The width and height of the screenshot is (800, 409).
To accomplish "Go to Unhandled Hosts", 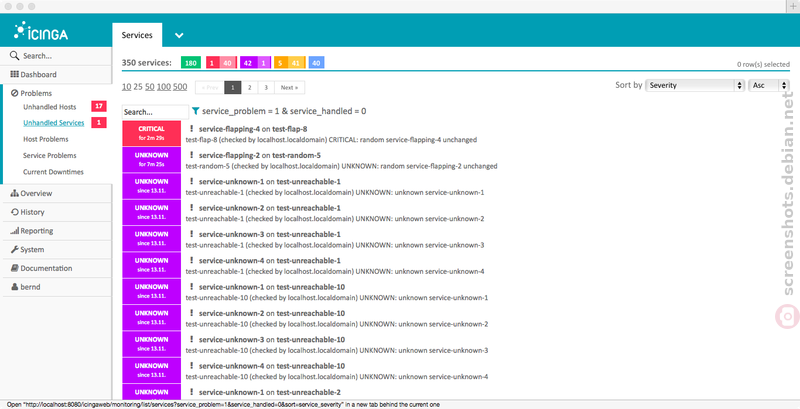I will [x=49, y=107].
